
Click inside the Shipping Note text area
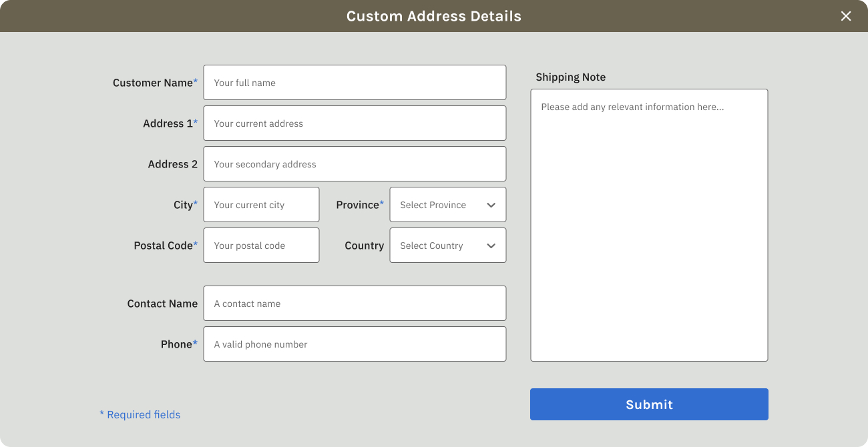point(649,226)
